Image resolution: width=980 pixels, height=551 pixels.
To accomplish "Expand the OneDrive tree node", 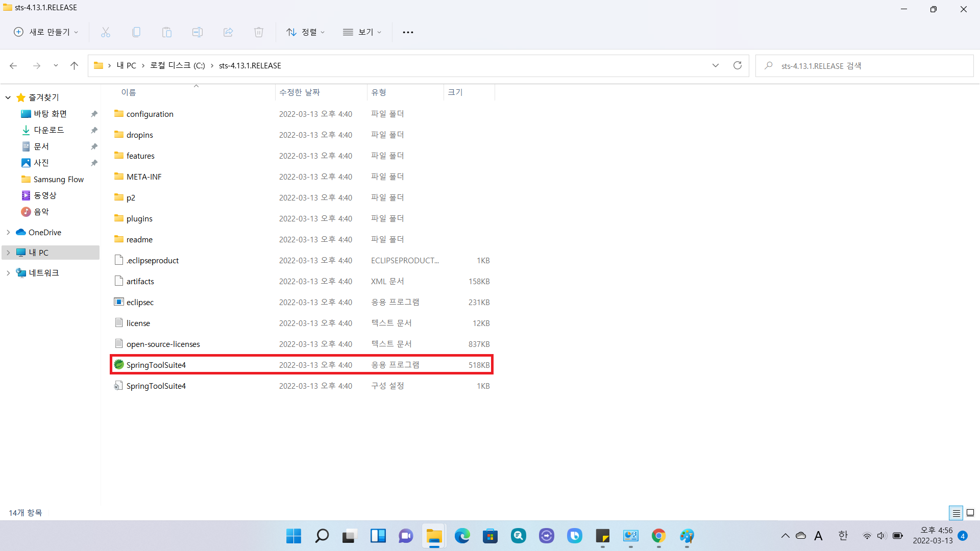I will tap(8, 232).
